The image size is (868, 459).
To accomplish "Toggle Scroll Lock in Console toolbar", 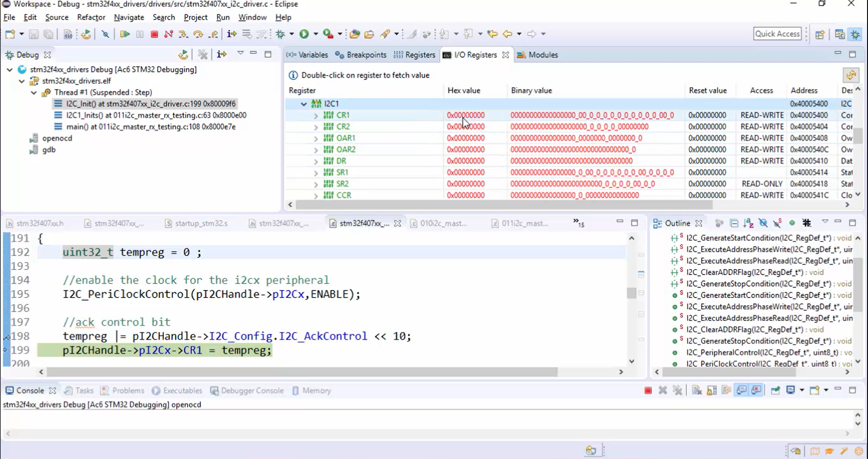I will tap(711, 390).
